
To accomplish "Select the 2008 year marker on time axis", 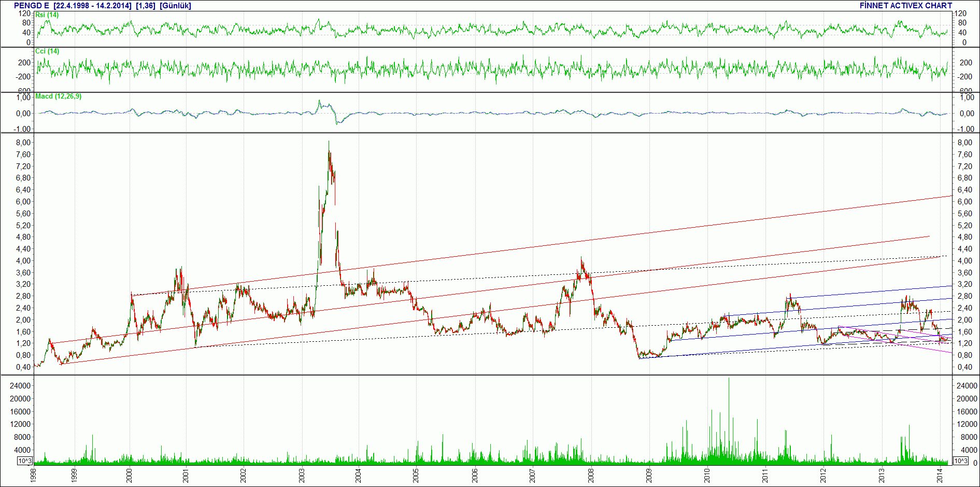I will click(591, 476).
